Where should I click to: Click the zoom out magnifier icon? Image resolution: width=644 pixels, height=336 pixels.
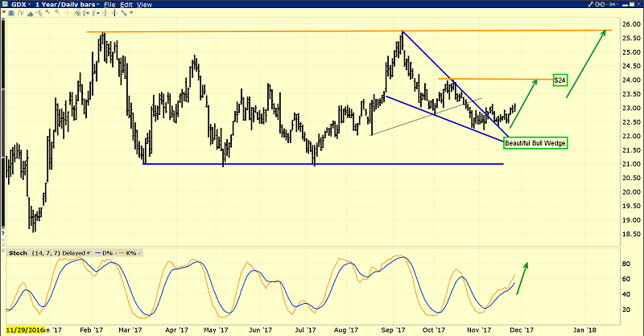point(57,12)
